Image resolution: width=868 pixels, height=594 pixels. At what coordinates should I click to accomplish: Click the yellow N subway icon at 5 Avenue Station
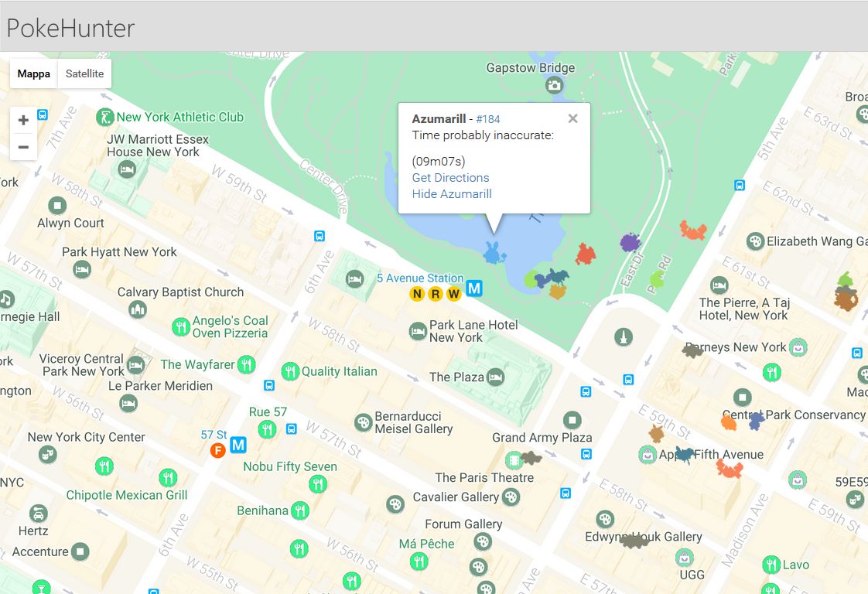click(x=416, y=294)
